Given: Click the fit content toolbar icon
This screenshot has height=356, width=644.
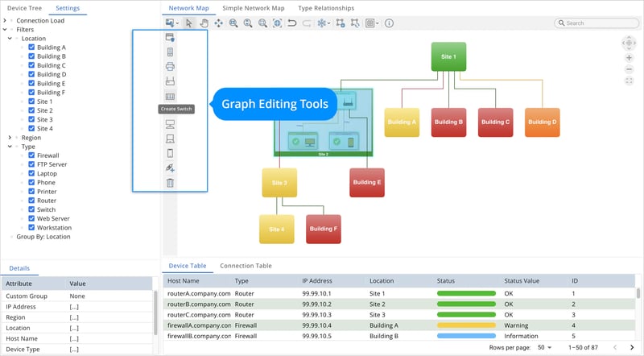Looking at the screenshot, I should (x=277, y=23).
